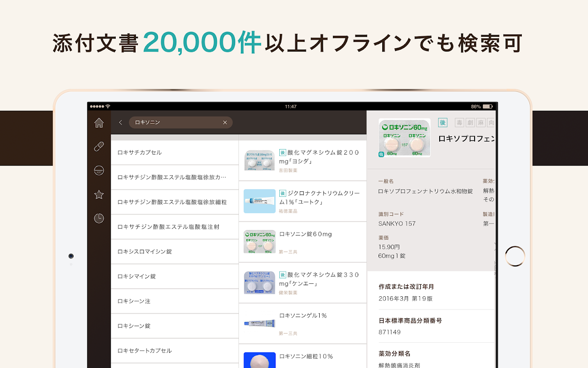Image resolution: width=588 pixels, height=368 pixels.
Task: Open the pill medication icon in sidebar
Action: (99, 147)
